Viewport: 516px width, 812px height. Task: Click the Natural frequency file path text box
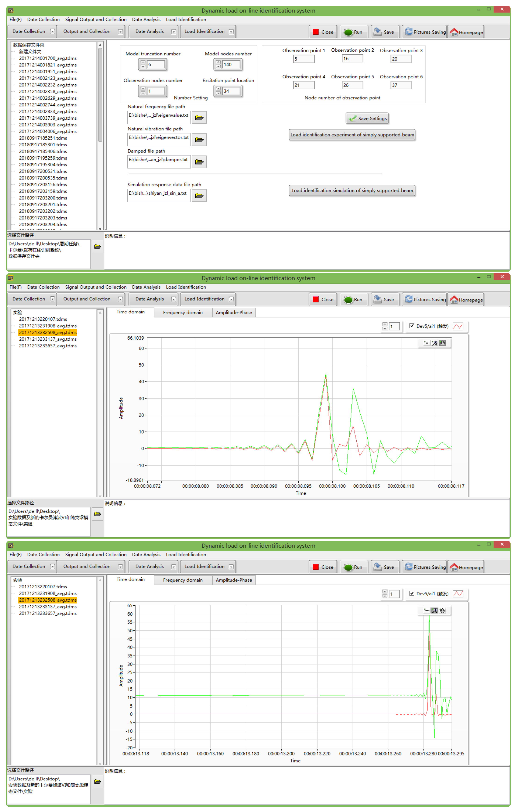(x=159, y=117)
